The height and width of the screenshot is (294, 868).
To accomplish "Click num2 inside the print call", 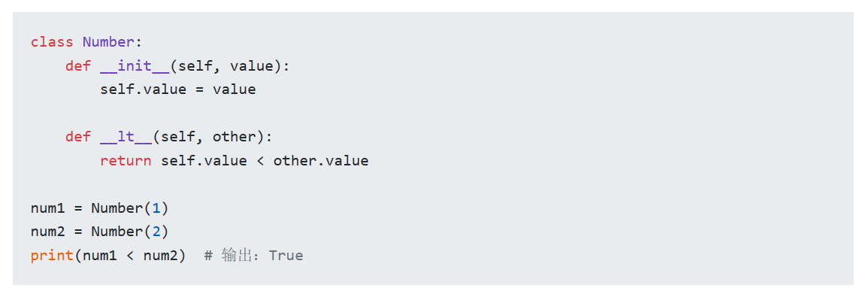I will (x=161, y=255).
